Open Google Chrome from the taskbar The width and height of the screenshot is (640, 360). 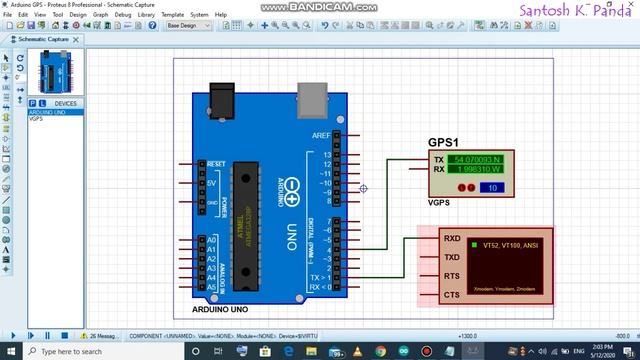click(380, 351)
